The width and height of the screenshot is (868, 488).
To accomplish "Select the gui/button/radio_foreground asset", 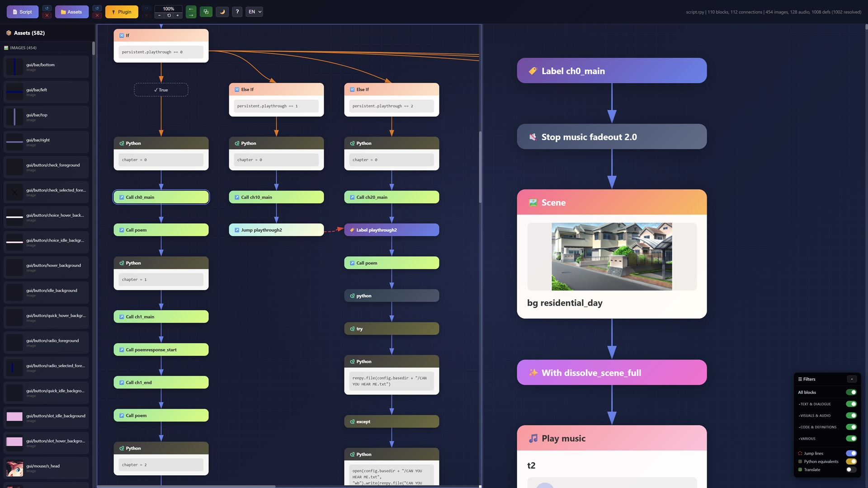I will [x=46, y=343].
